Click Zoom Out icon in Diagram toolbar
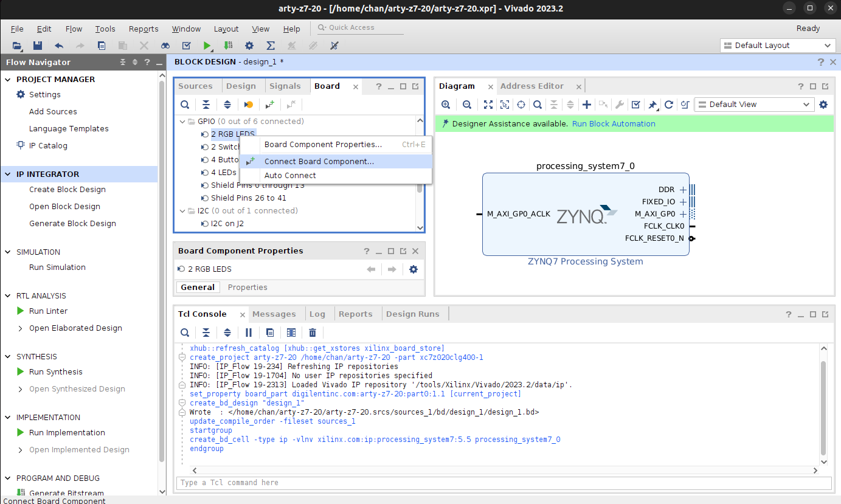This screenshot has width=841, height=504. pyautogui.click(x=466, y=105)
